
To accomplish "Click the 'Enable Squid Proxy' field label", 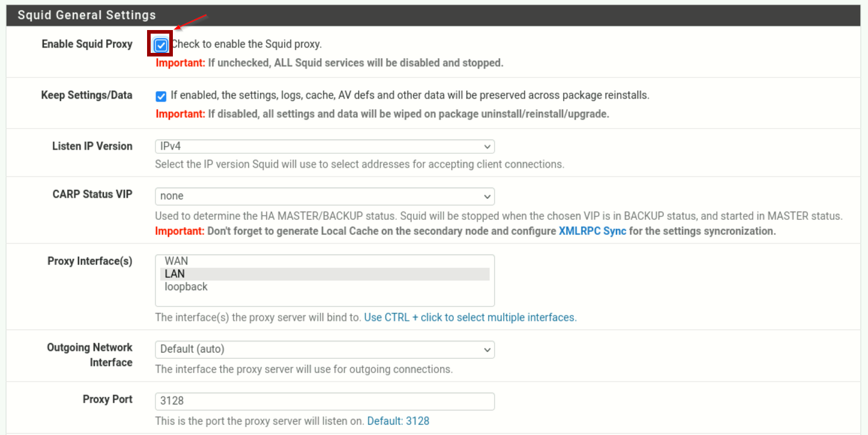I will pos(87,44).
